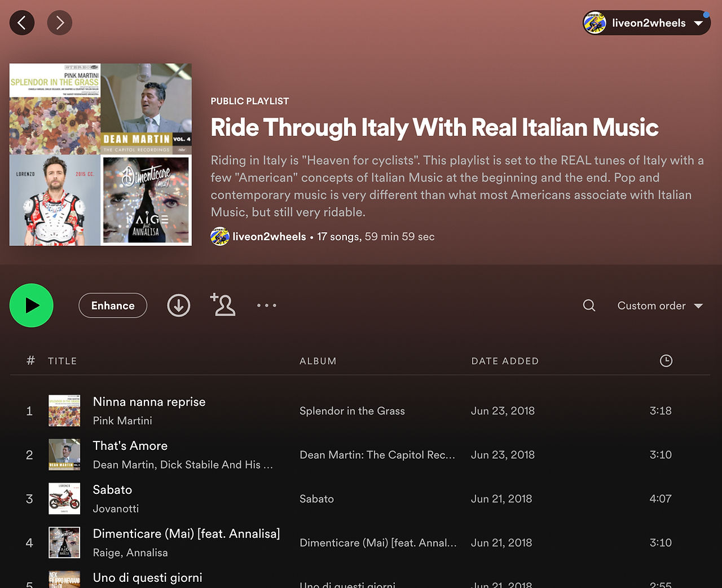This screenshot has width=722, height=588.
Task: Open the Raige, Annalisa artist link
Action: tap(130, 552)
